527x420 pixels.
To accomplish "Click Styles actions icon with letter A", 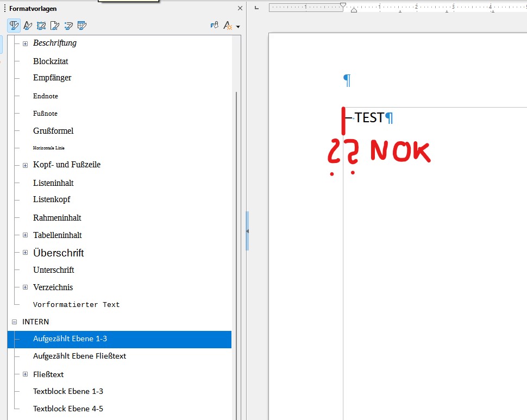I will [228, 26].
